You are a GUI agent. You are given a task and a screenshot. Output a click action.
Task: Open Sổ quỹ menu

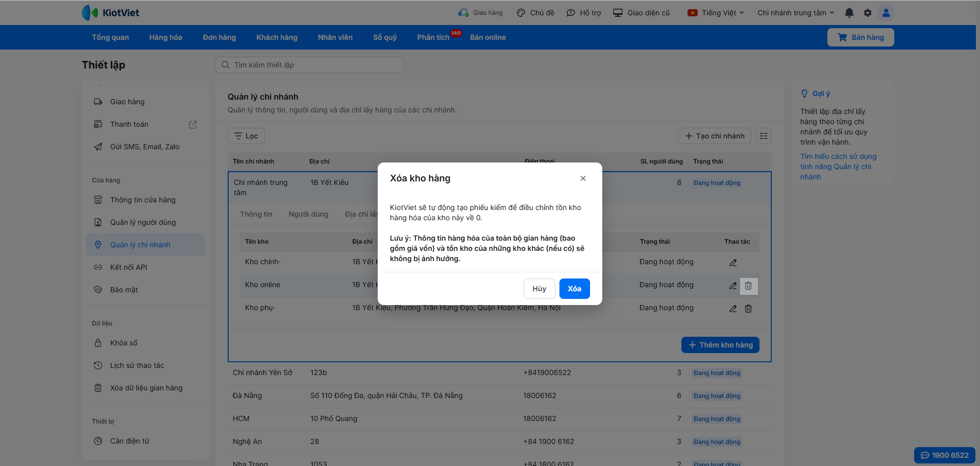click(x=385, y=37)
